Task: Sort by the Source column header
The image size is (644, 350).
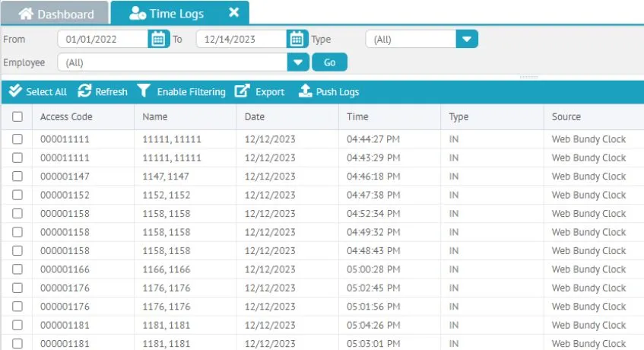Action: tap(594, 116)
